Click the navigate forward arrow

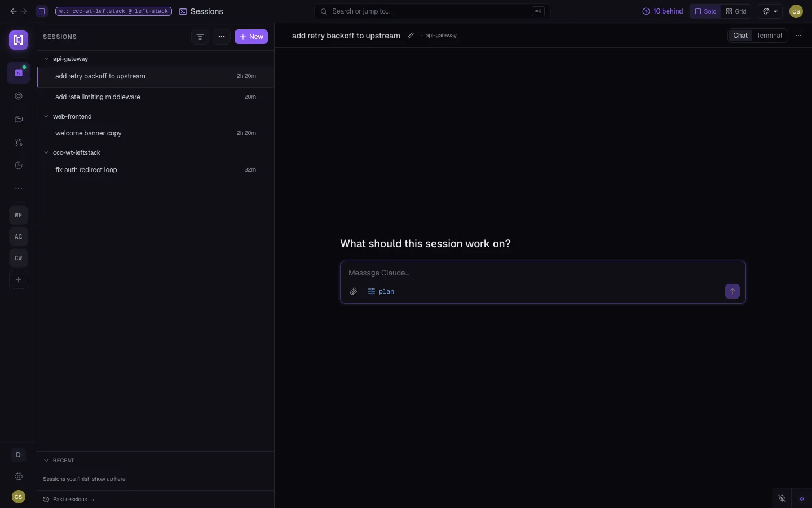coord(24,11)
